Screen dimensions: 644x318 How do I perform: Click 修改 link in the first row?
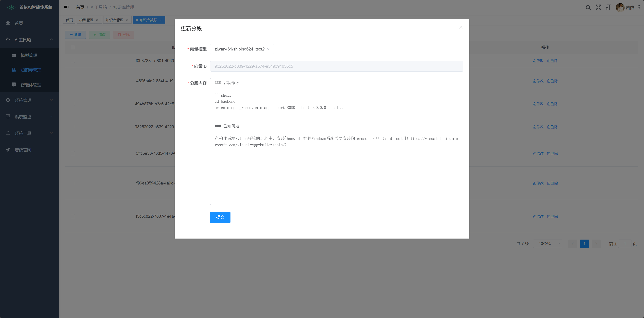[x=538, y=61]
